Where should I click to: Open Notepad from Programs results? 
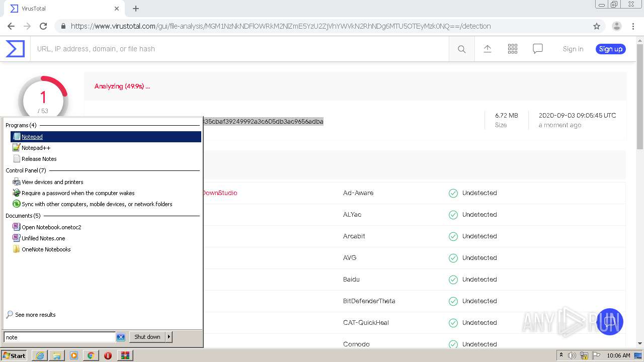click(106, 137)
